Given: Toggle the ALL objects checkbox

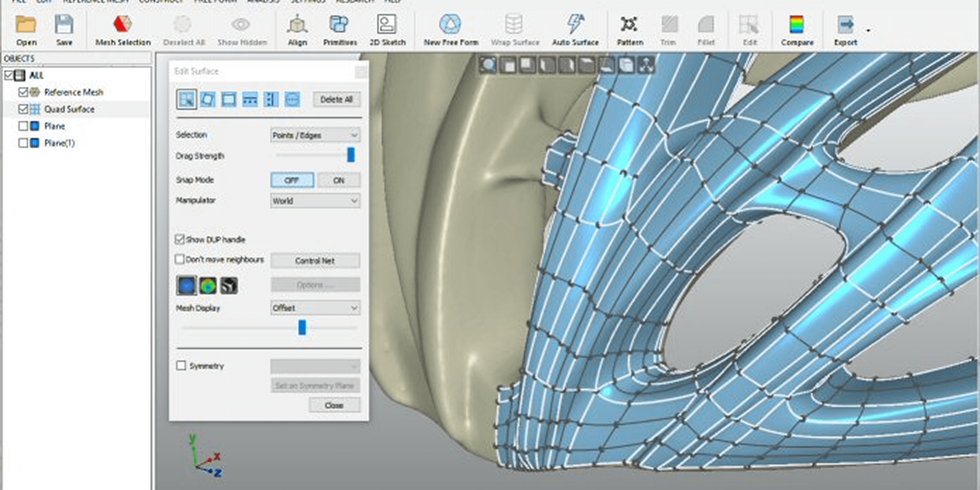Looking at the screenshot, I should (x=9, y=75).
